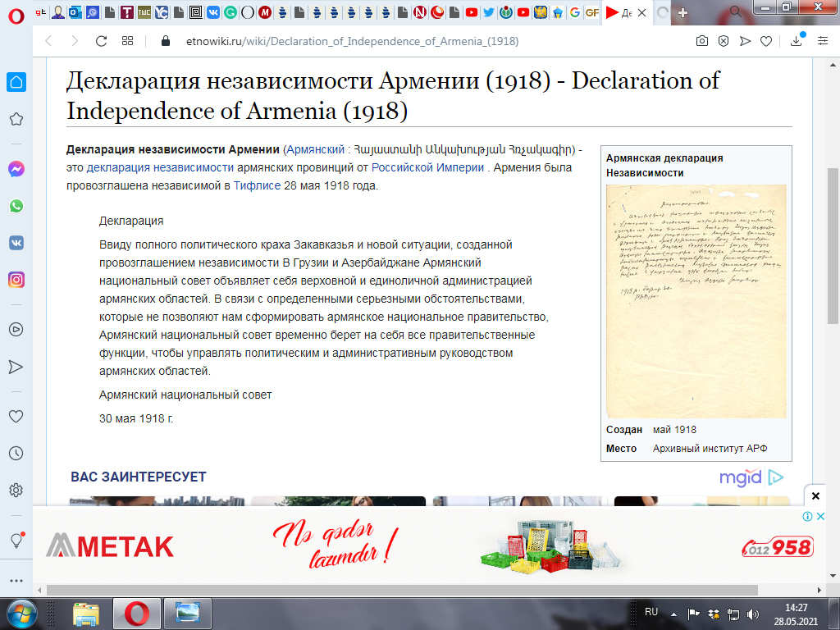Switch to the Twitter tab

tap(489, 11)
